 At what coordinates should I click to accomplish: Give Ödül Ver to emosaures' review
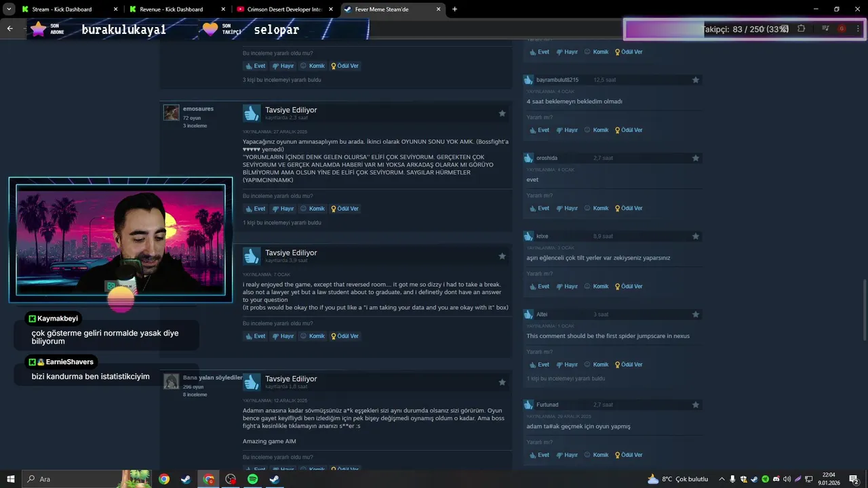[345, 209]
